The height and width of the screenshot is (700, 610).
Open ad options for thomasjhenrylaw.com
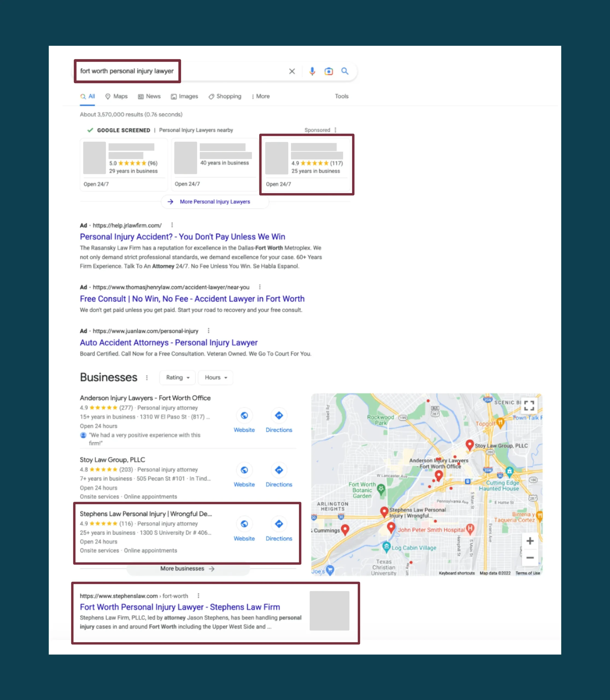(260, 287)
